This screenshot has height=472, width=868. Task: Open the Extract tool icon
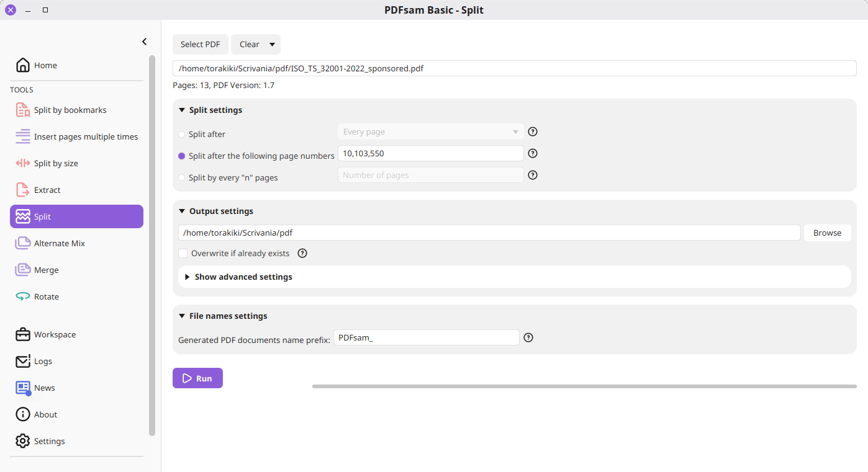coord(23,190)
